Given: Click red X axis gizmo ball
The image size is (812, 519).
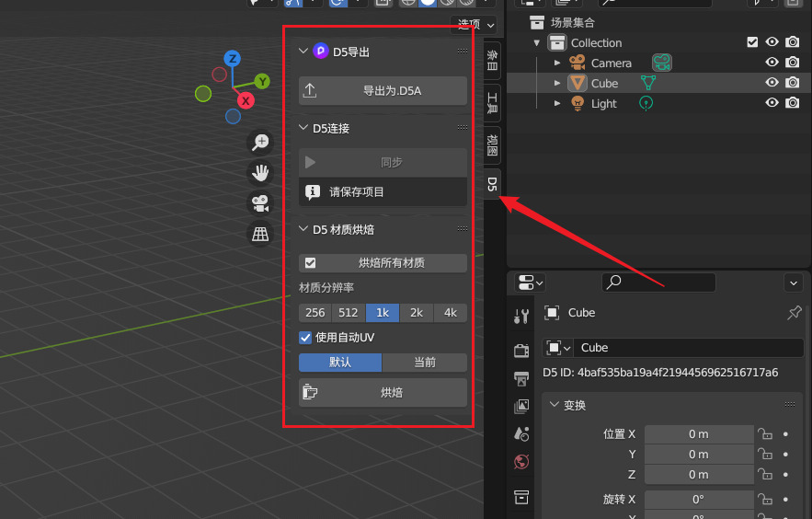Looking at the screenshot, I should (x=246, y=100).
